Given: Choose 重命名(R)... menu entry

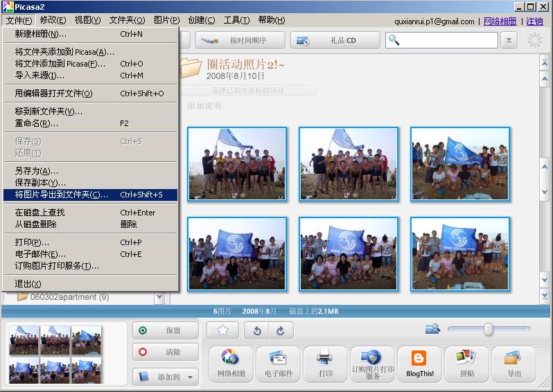Looking at the screenshot, I should (90, 123).
